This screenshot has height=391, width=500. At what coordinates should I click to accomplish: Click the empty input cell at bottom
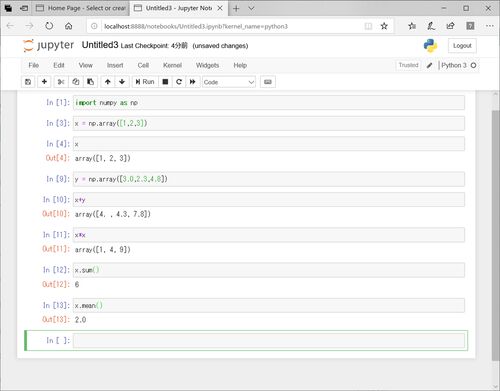click(269, 340)
